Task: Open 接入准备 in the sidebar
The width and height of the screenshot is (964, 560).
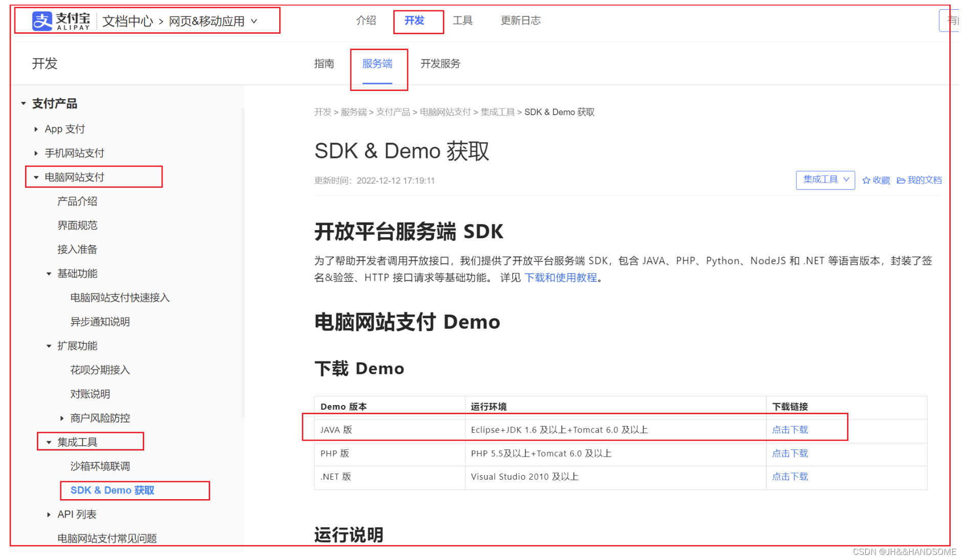Action: [x=77, y=249]
